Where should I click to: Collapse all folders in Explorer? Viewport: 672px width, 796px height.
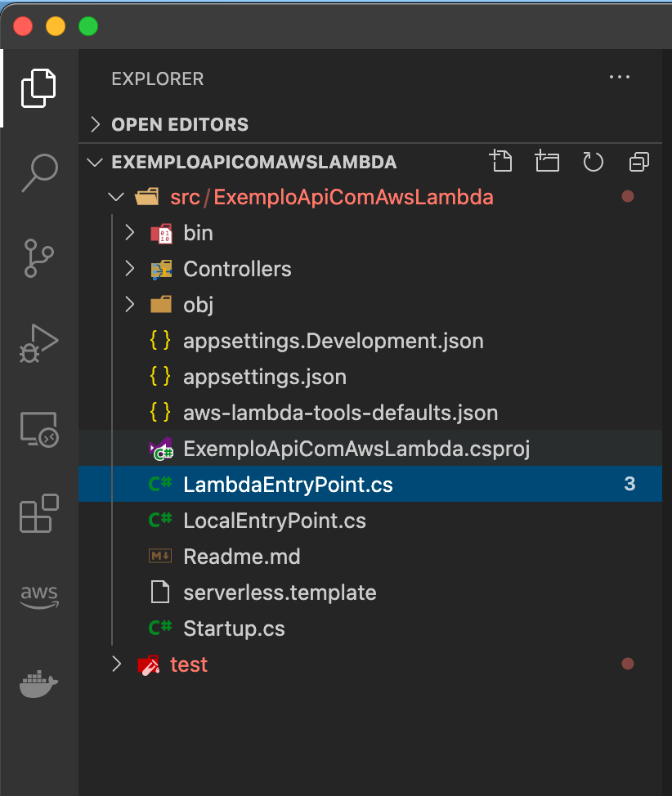(638, 161)
